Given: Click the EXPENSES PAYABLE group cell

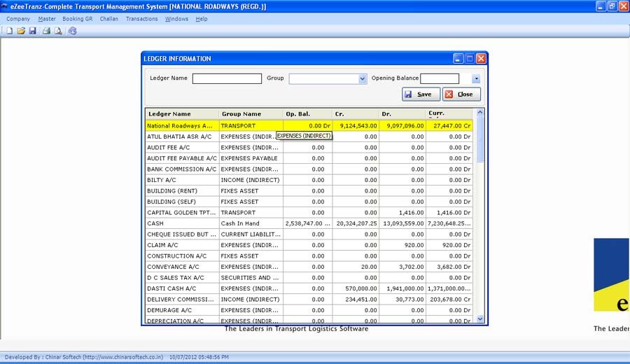Looking at the screenshot, I should 251,158.
